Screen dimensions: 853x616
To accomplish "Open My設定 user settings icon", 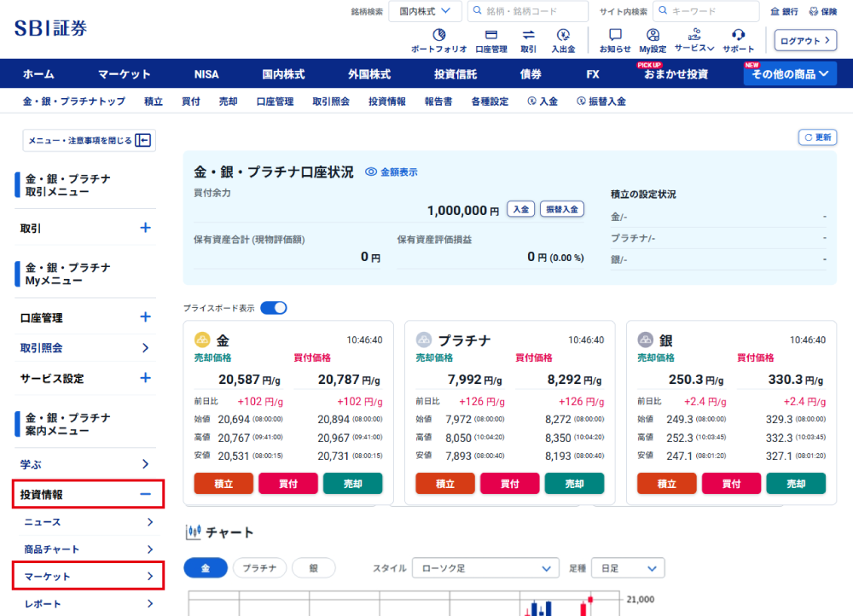I will pos(653,36).
